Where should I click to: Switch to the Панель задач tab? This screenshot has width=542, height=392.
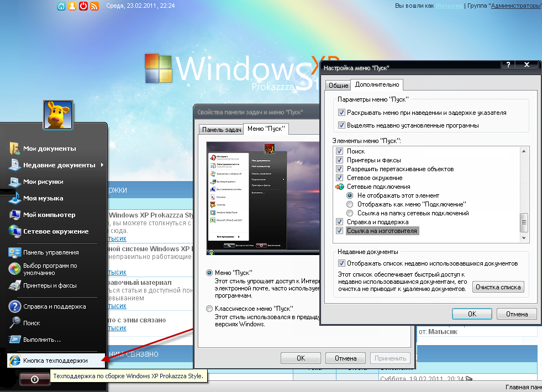pos(222,130)
